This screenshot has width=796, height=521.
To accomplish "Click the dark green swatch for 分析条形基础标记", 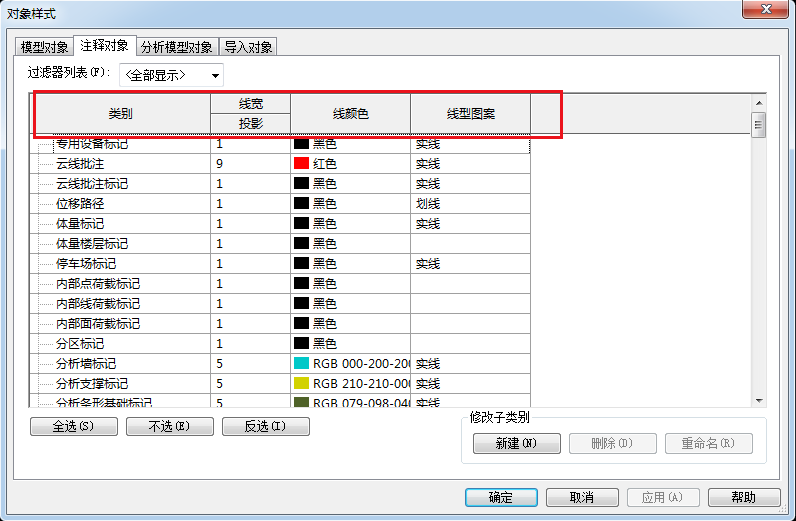I will click(x=302, y=402).
